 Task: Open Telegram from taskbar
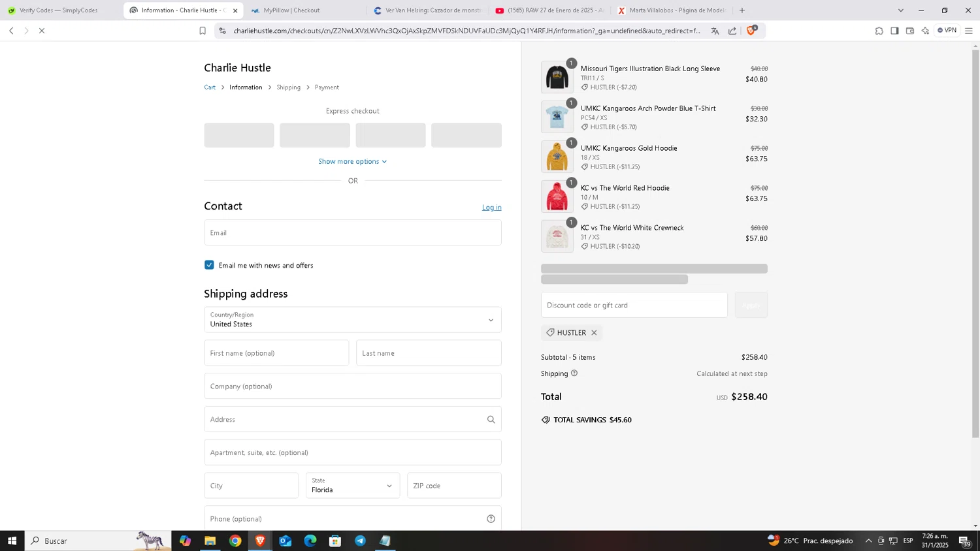point(360,541)
